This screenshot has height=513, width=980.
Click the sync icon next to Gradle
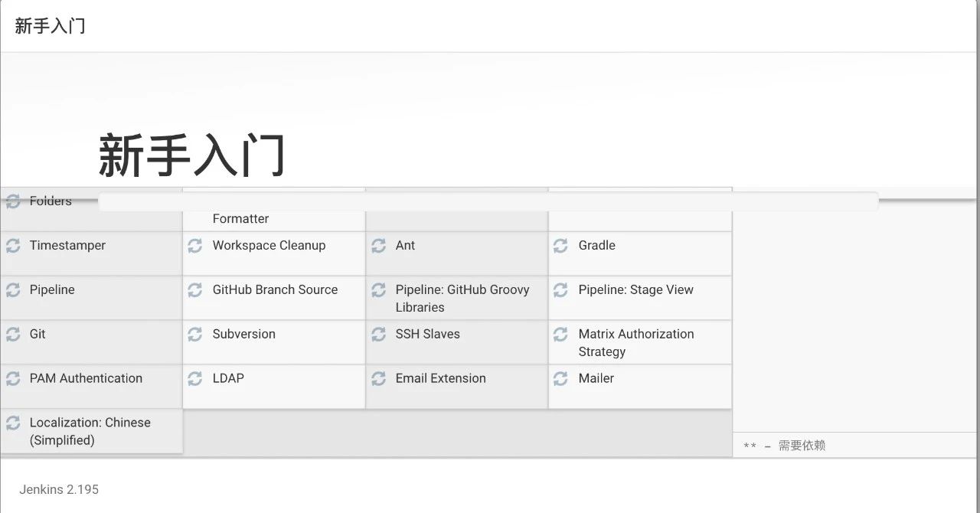click(560, 246)
